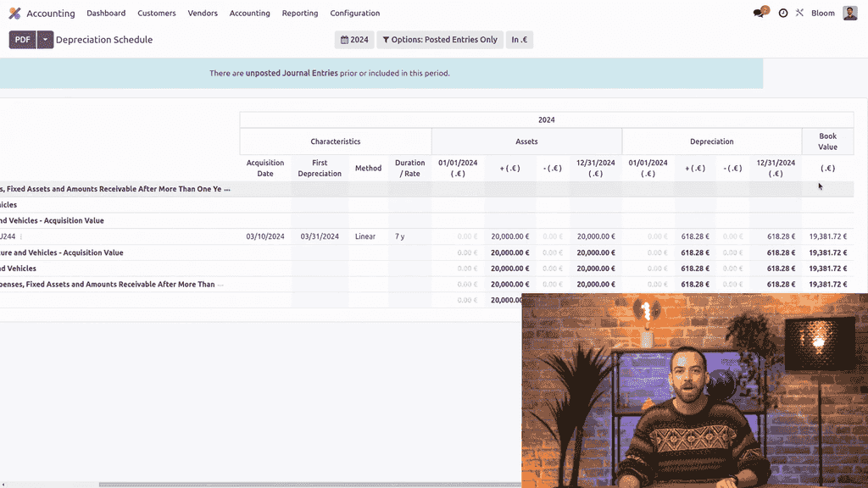
Task: Open the messages chat bubble icon
Action: [759, 14]
